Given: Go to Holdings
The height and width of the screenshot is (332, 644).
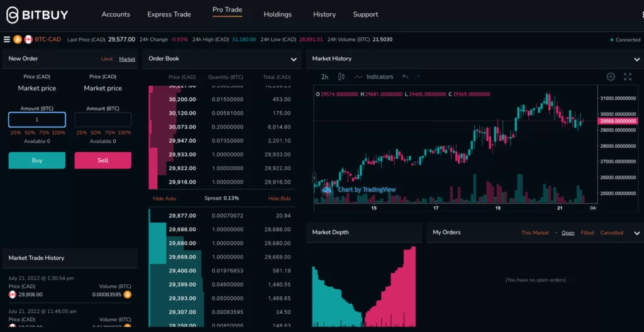Looking at the screenshot, I should (277, 14).
